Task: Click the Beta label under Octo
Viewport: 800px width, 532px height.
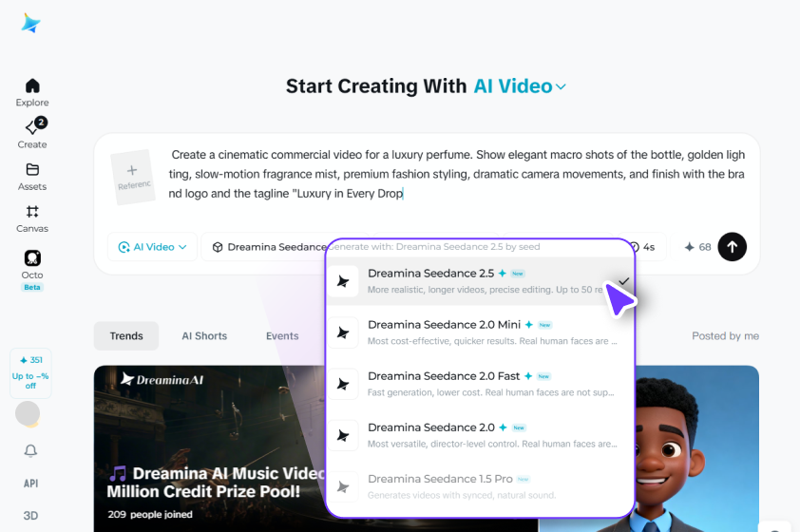Action: pos(32,287)
